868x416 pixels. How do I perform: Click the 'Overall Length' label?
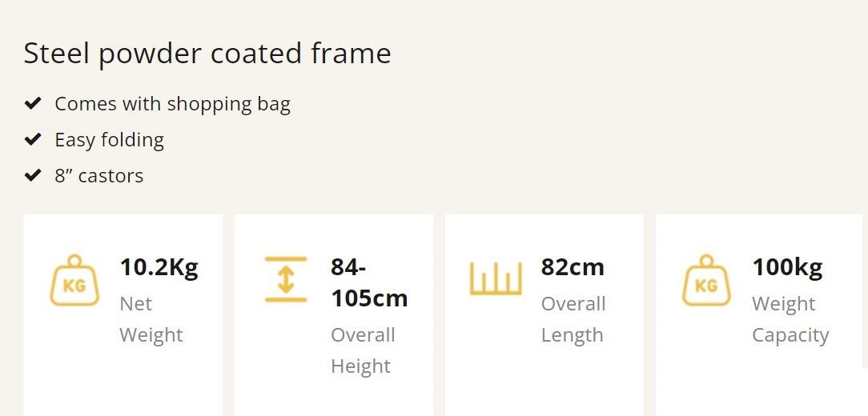tap(573, 319)
